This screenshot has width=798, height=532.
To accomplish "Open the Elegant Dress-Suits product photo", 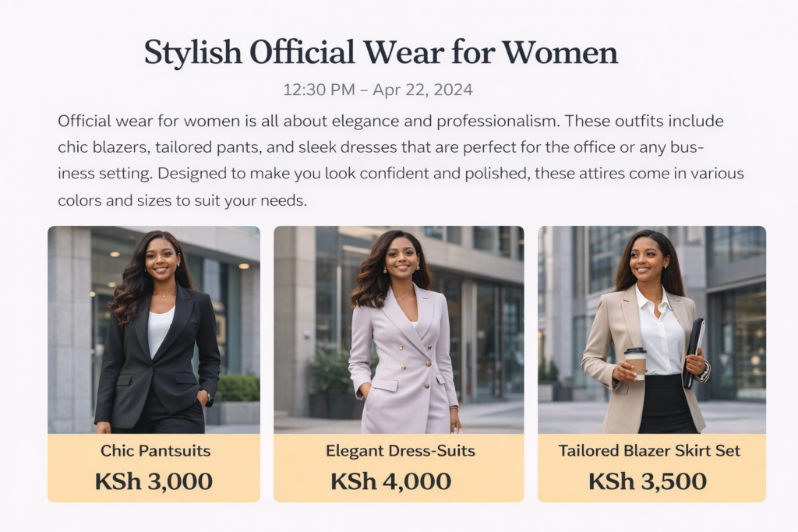I will pyautogui.click(x=398, y=329).
